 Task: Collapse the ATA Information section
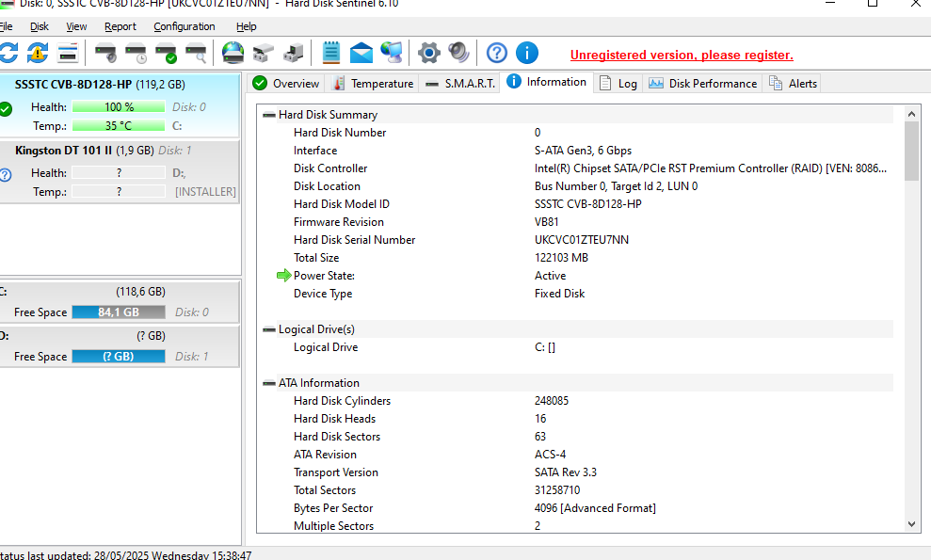click(269, 383)
